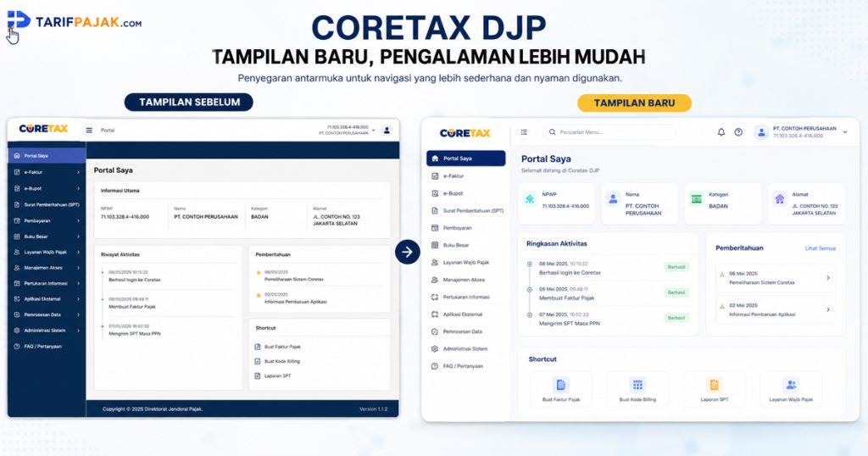Click Laporan SPT shortcut card in new view
This screenshot has width=868, height=456.
pyautogui.click(x=714, y=390)
